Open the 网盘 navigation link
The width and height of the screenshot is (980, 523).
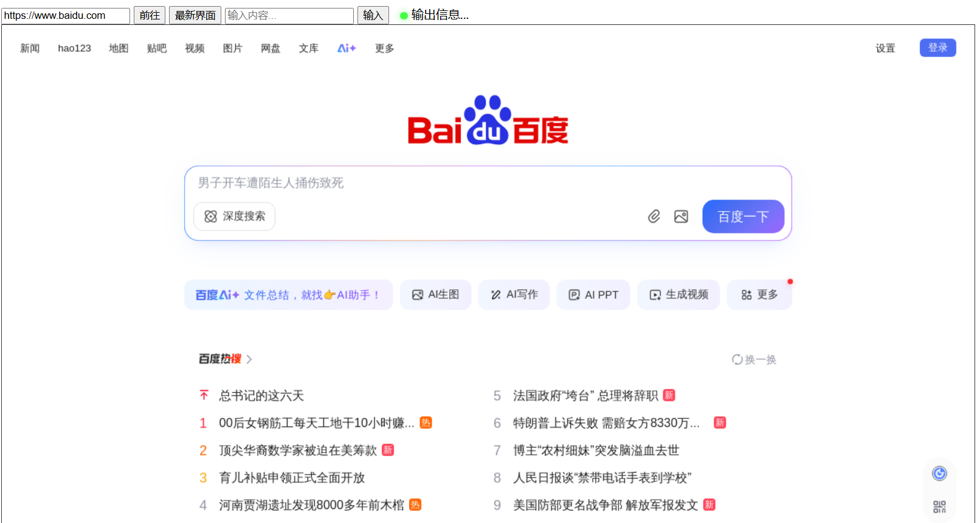tap(271, 48)
